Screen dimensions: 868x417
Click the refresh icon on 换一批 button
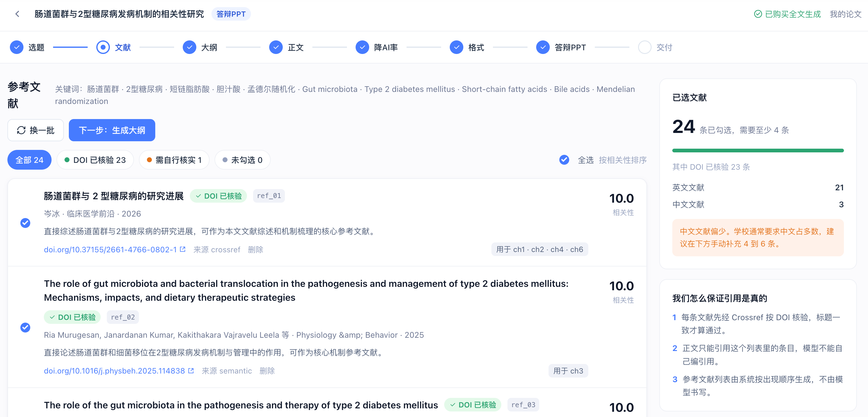[x=21, y=130]
